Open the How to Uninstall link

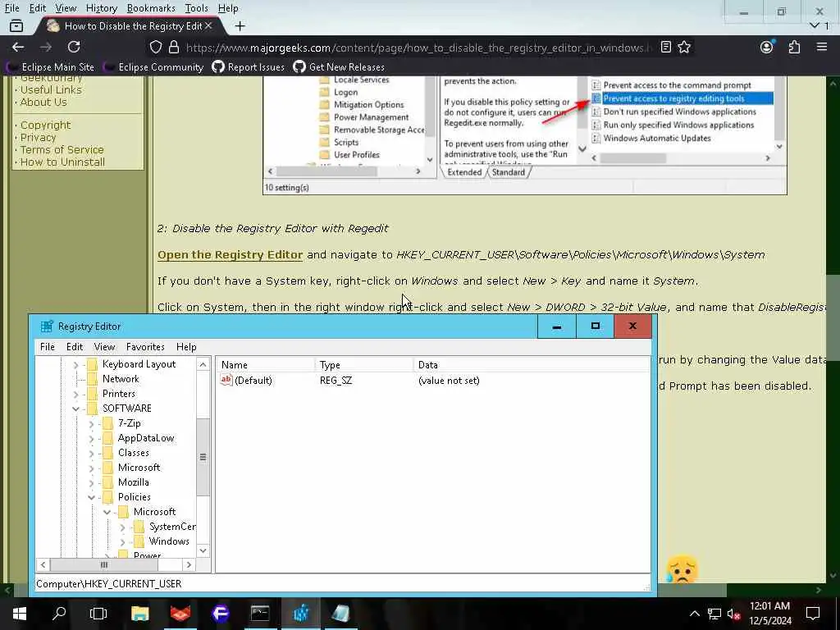pos(62,162)
